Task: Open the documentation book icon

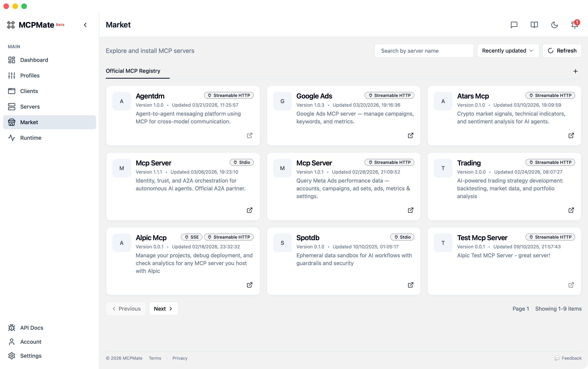Action: 534,25
